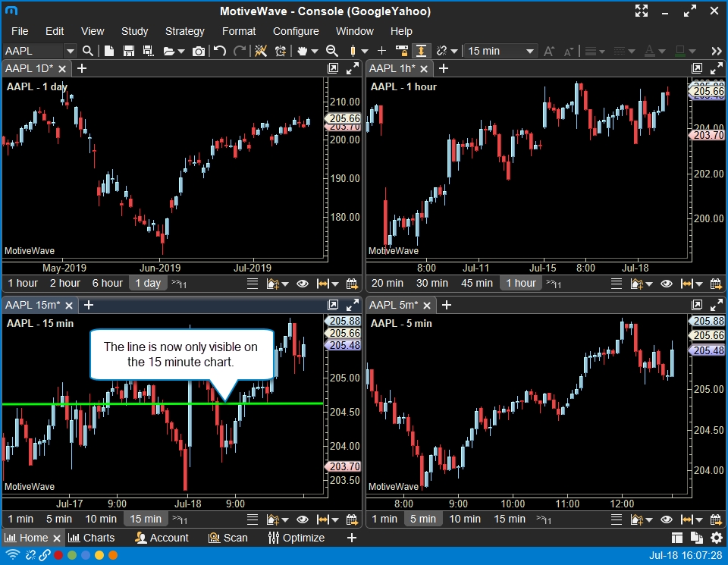The height and width of the screenshot is (565, 728).
Task: Click the undo arrow in the toolbar
Action: coord(220,51)
